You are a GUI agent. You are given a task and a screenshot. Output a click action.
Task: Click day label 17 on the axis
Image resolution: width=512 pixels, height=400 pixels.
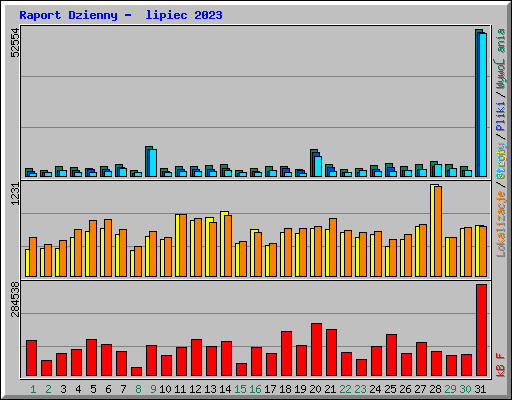270,389
